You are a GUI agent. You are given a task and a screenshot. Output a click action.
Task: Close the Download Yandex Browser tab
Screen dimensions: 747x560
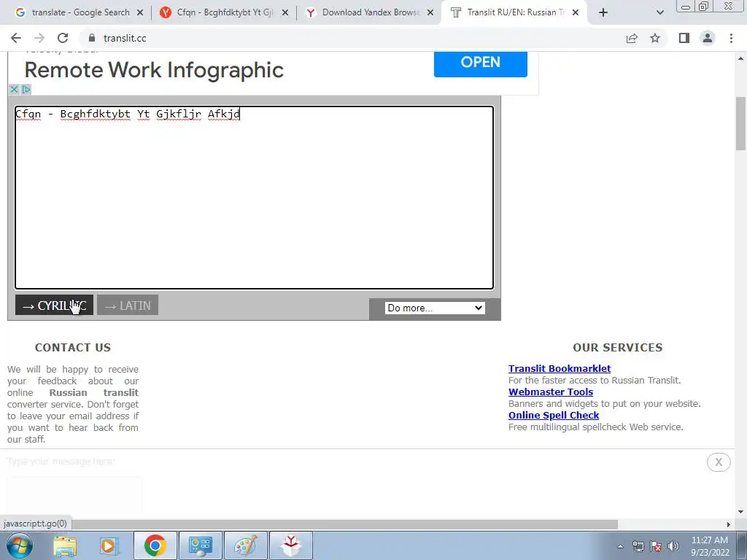coord(430,13)
